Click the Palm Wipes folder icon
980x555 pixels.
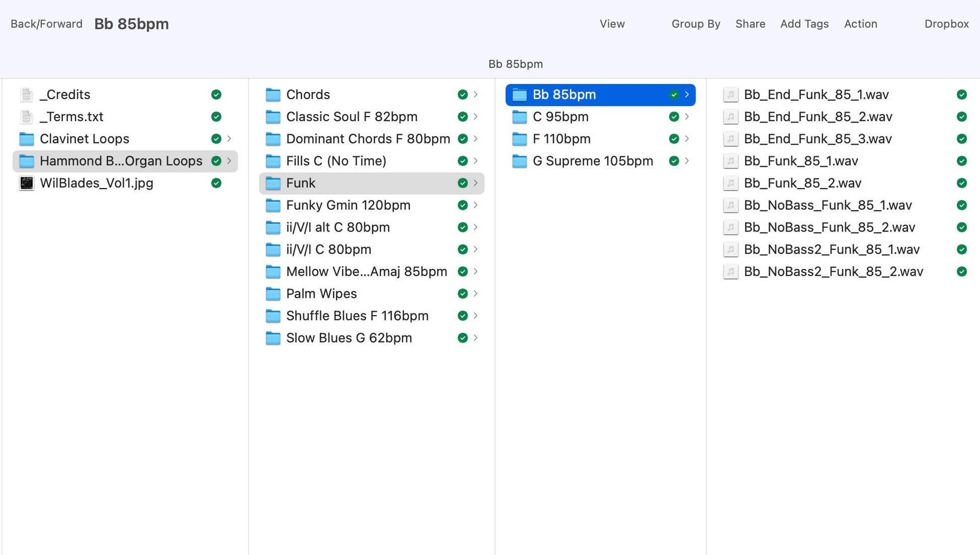[273, 294]
